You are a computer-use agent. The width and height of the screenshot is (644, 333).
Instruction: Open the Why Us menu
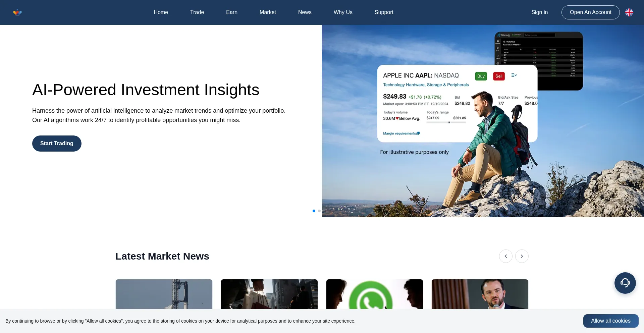point(343,12)
